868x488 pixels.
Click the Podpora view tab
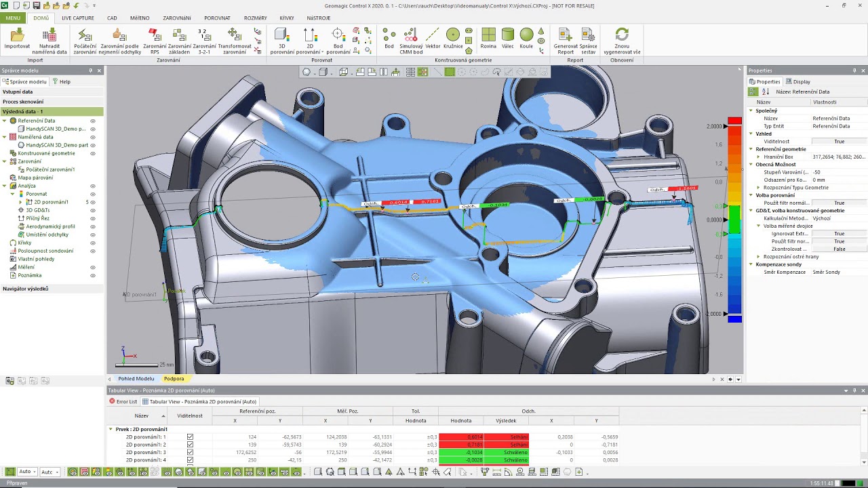click(174, 379)
